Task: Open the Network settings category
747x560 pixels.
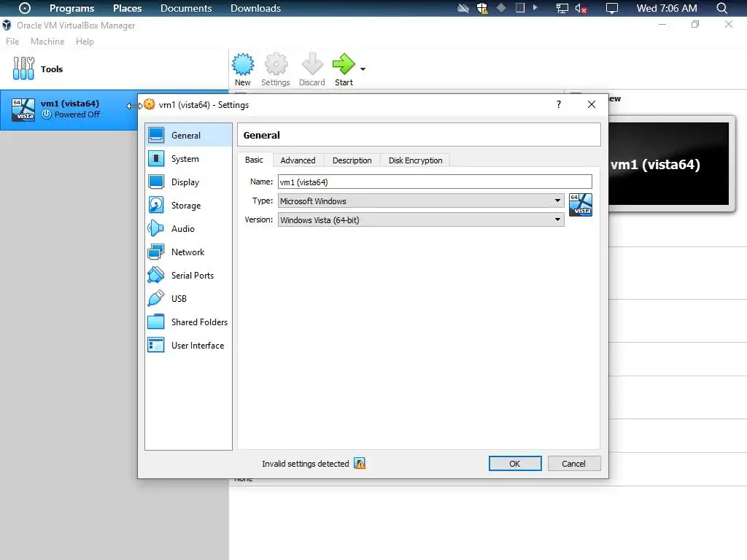Action: pyautogui.click(x=188, y=252)
